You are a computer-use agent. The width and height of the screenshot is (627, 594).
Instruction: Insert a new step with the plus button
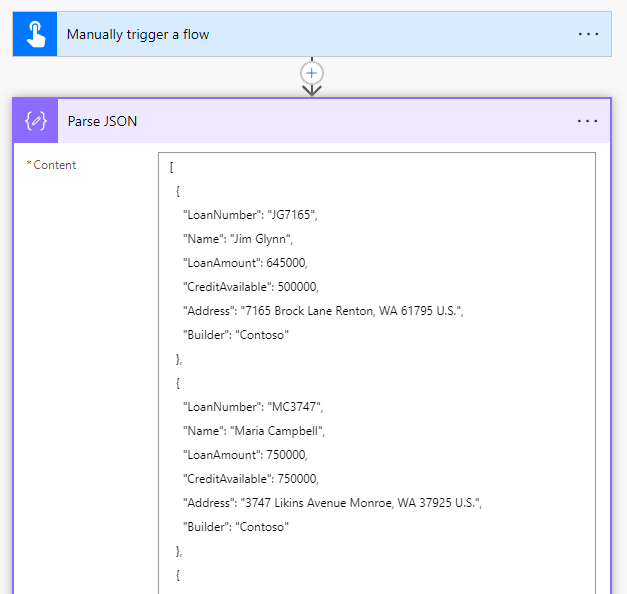coord(312,73)
